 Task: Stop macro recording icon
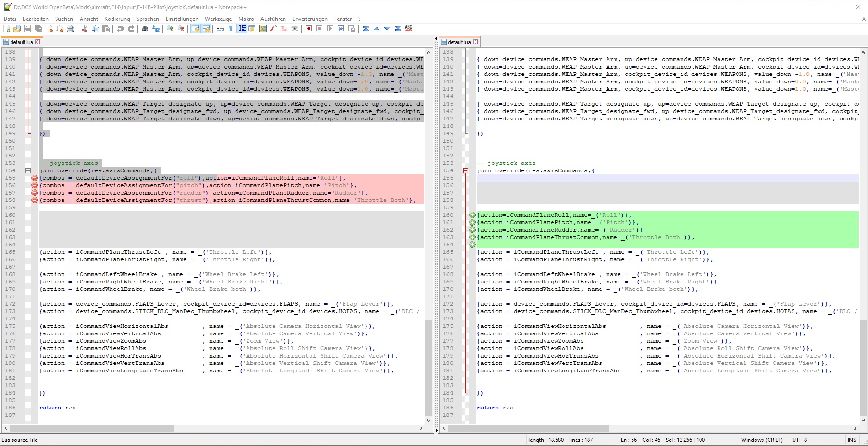[x=319, y=29]
